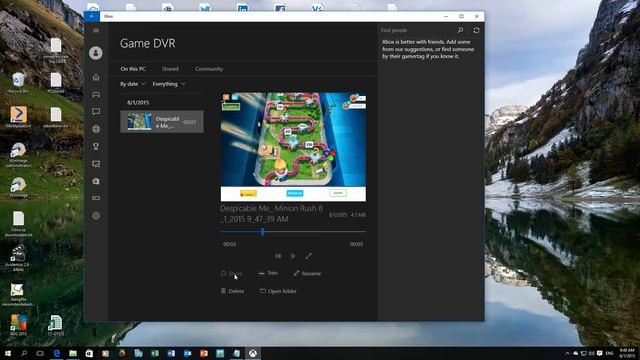Open the profile avatar in sidebar

[x=96, y=53]
